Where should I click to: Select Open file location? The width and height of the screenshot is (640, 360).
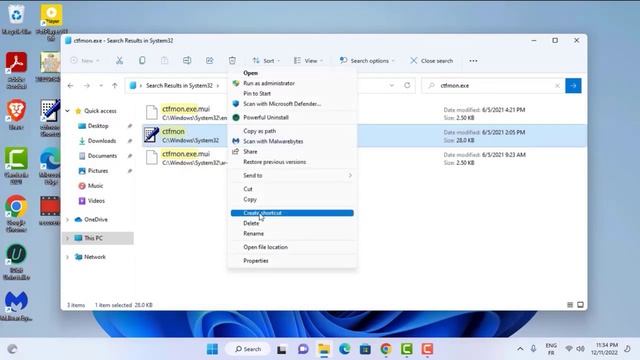(x=292, y=247)
